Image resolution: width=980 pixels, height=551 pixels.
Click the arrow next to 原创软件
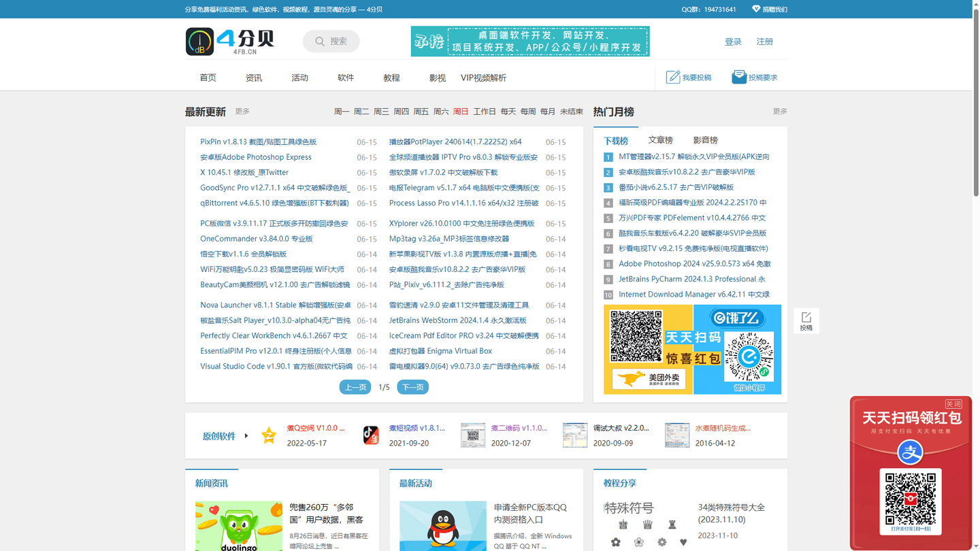point(246,436)
